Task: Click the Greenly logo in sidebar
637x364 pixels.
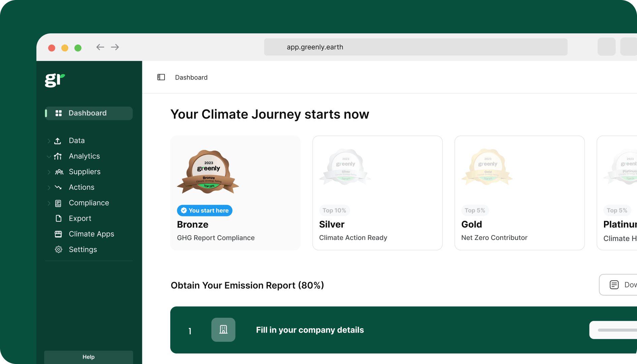Action: [x=55, y=80]
